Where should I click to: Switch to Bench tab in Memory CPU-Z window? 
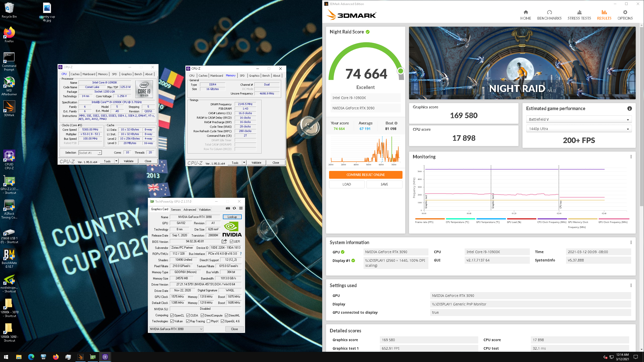click(266, 76)
